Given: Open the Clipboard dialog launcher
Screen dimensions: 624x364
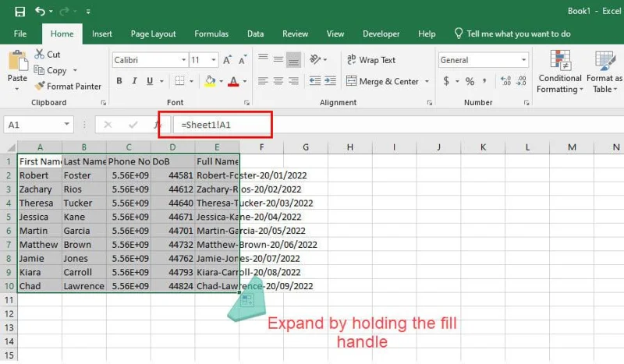Looking at the screenshot, I should (x=104, y=103).
